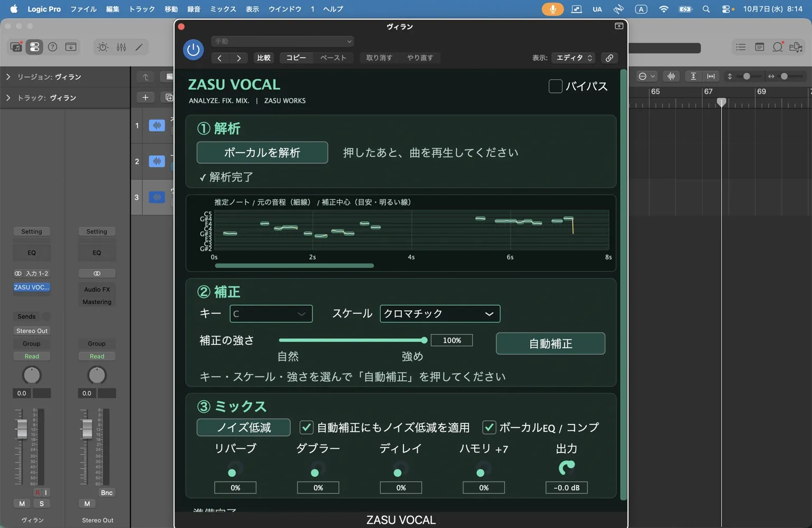
Task: Click the vertical auto zoom button
Action: pyautogui.click(x=693, y=76)
